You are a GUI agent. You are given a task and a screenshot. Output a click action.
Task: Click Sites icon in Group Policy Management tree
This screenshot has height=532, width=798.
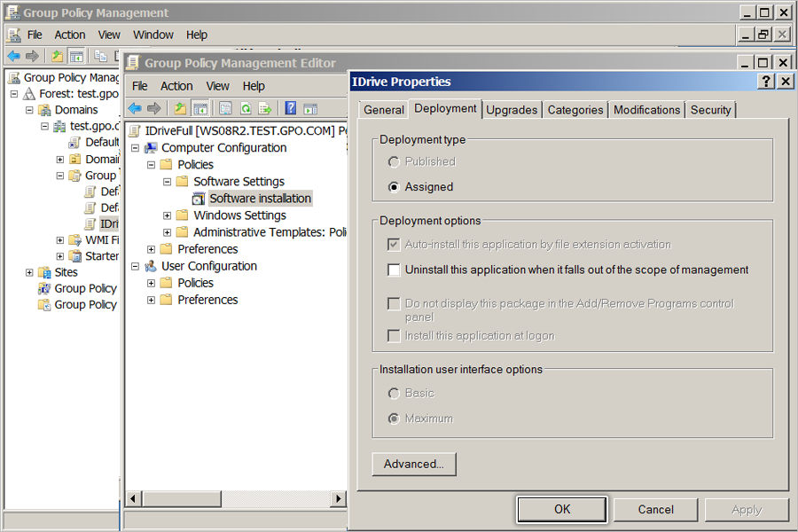click(45, 272)
